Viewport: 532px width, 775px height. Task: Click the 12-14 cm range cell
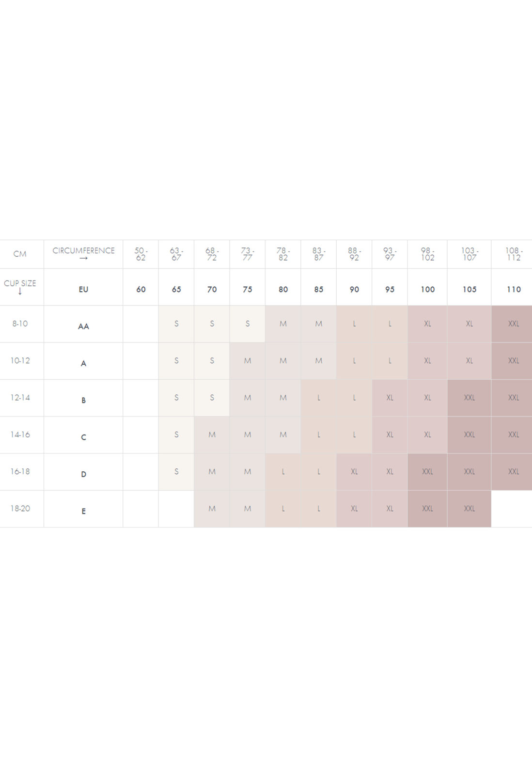tap(20, 398)
